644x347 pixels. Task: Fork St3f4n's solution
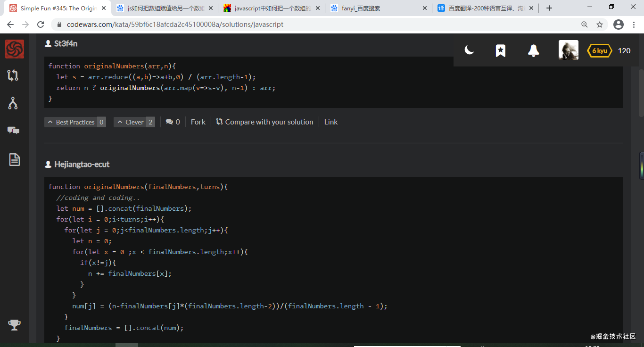[x=198, y=122]
